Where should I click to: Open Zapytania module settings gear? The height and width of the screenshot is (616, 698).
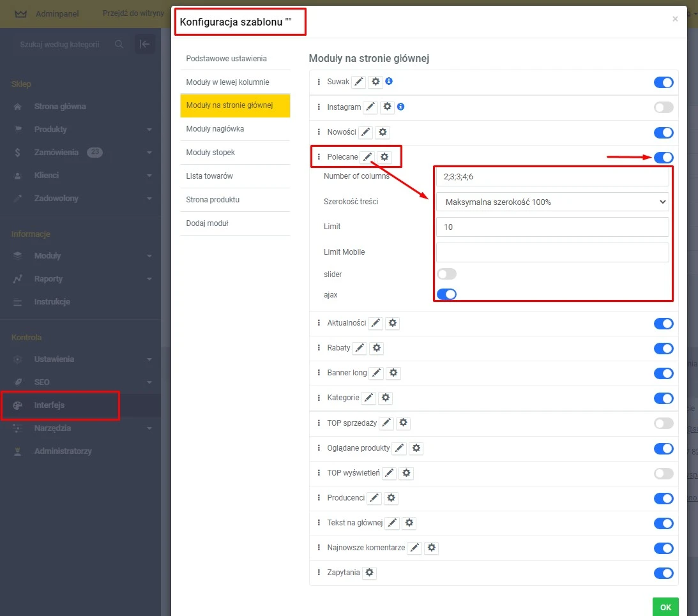369,573
